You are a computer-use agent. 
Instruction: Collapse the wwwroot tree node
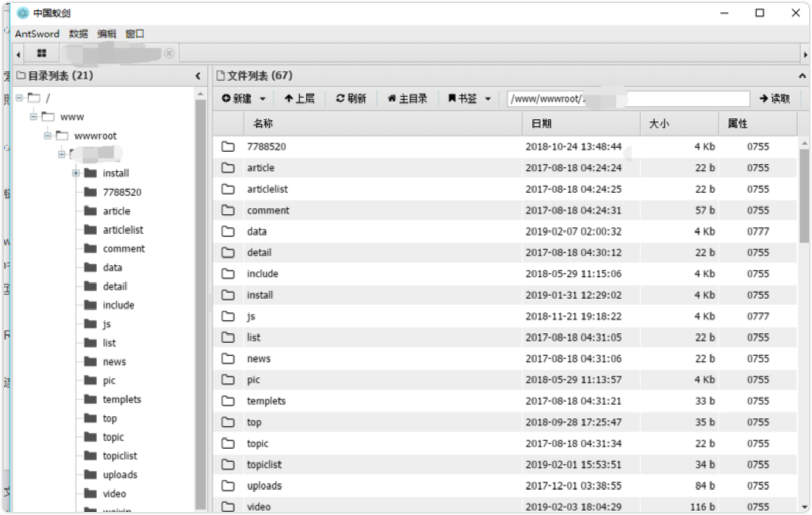click(47, 136)
